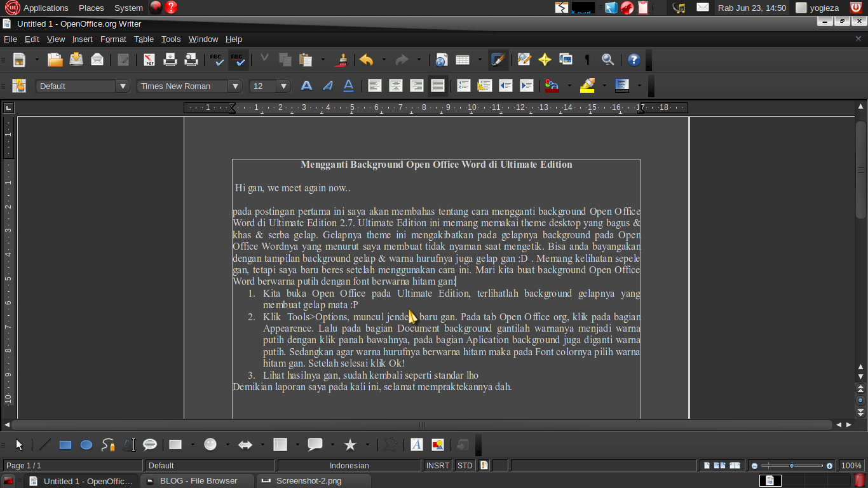Screen dimensions: 868x488
Task: Open the Format menu
Action: [113, 39]
